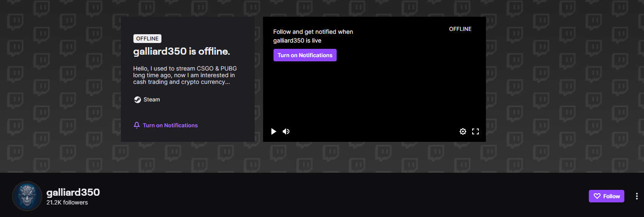
Task: Mute the player with the speaker icon
Action: pyautogui.click(x=286, y=131)
